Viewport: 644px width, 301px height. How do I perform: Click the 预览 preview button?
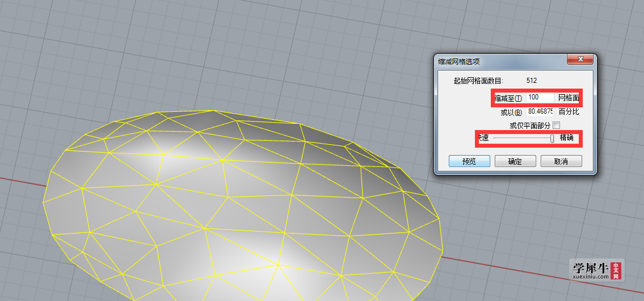469,161
